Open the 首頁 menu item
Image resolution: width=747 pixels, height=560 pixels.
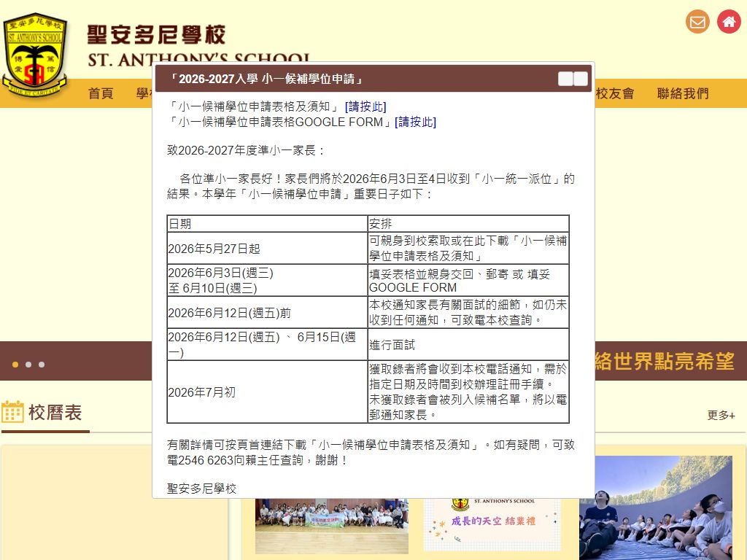[x=101, y=93]
